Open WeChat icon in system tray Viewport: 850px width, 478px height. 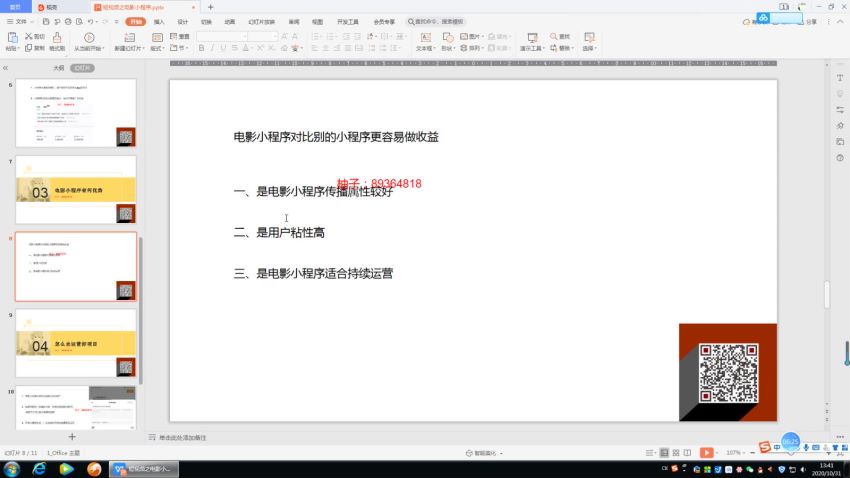pyautogui.click(x=750, y=469)
